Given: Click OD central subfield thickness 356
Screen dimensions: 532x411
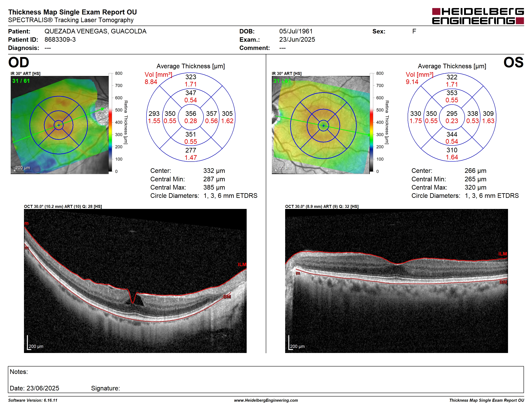Looking at the screenshot, I should [191, 113].
